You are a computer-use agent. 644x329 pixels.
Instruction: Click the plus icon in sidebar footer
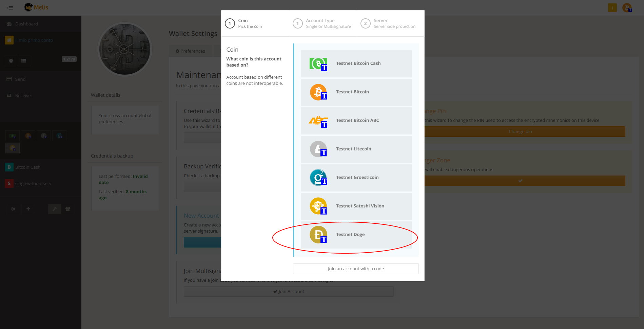[28, 209]
